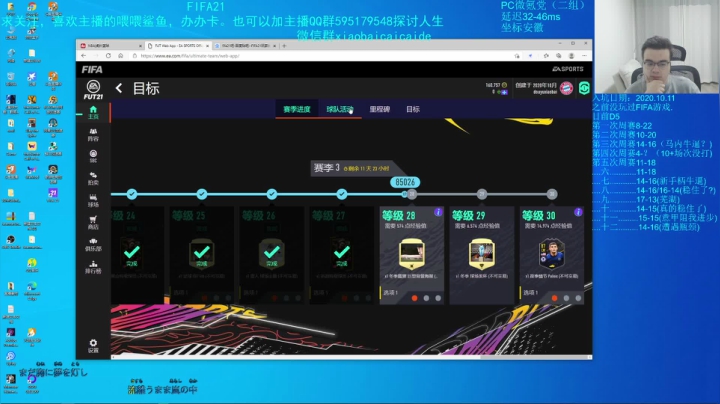Click the info icon on 等级 30 card
This screenshot has height=404, width=720.
pos(578,212)
